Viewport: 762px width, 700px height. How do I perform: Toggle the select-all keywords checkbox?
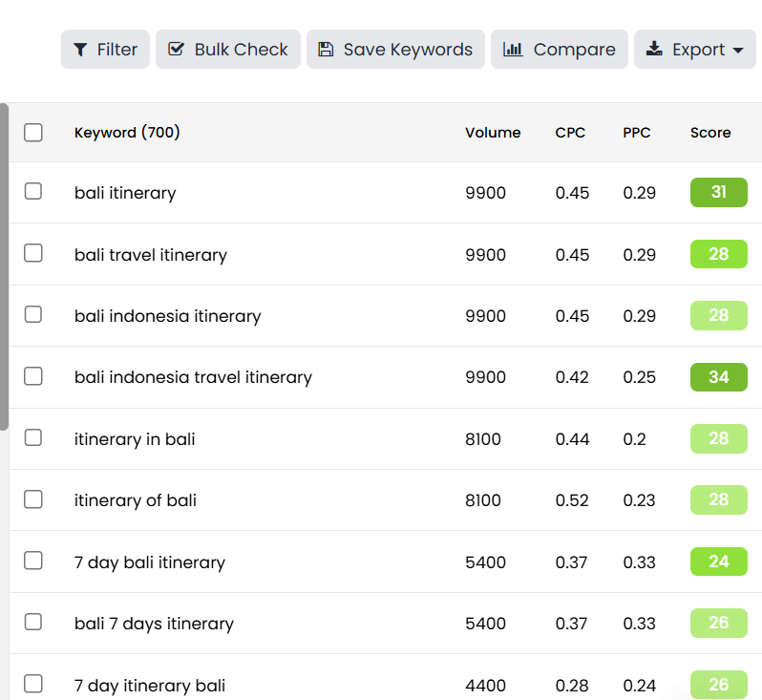(x=33, y=132)
